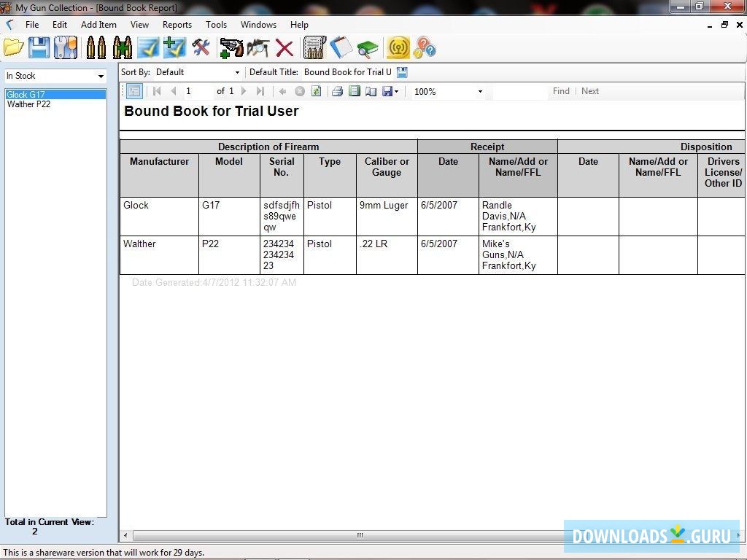The width and height of the screenshot is (747, 560).
Task: Open the Sort By dropdown
Action: [237, 72]
